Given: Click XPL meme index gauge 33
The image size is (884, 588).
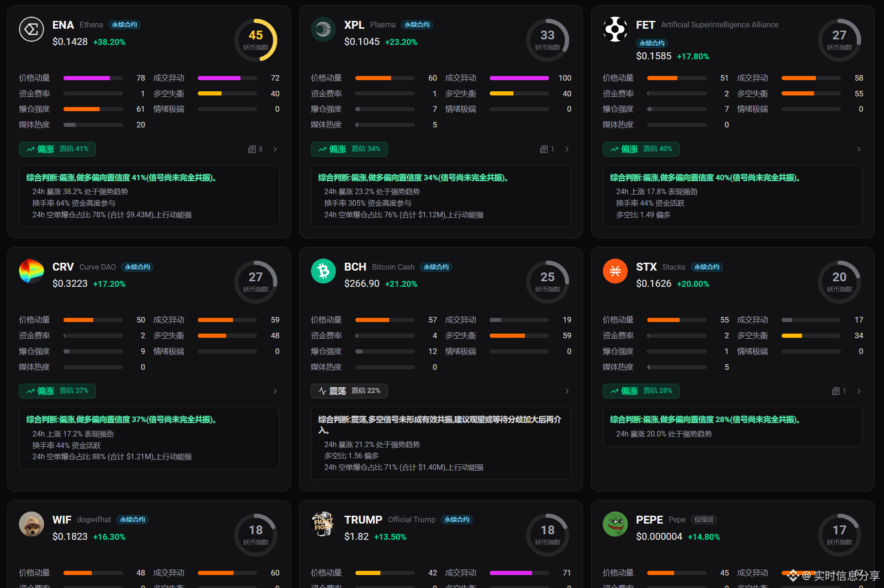Looking at the screenshot, I should pos(548,40).
